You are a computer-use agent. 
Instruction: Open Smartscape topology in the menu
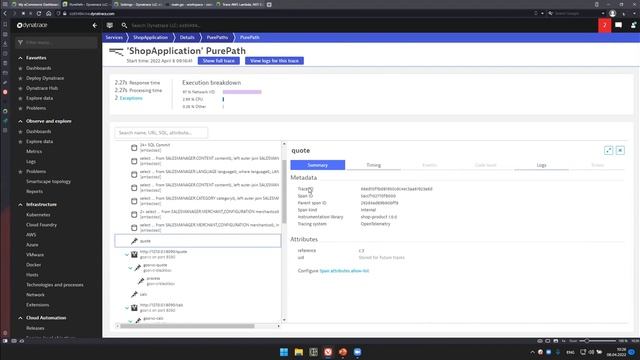point(48,182)
